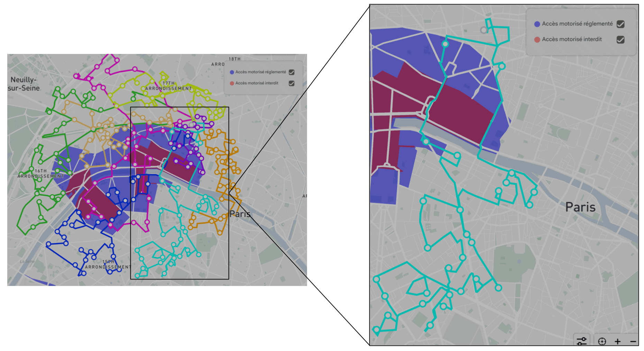Click the red legend dot in zoomed map

[537, 39]
